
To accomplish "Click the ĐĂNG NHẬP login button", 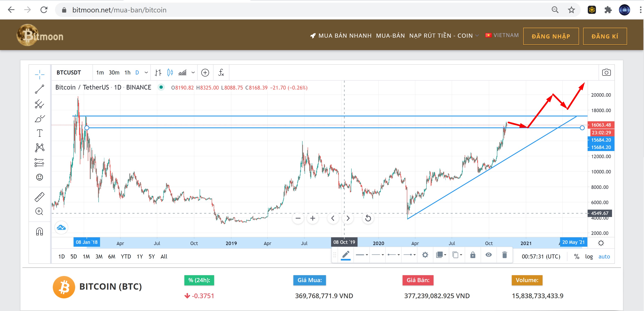I will (551, 36).
